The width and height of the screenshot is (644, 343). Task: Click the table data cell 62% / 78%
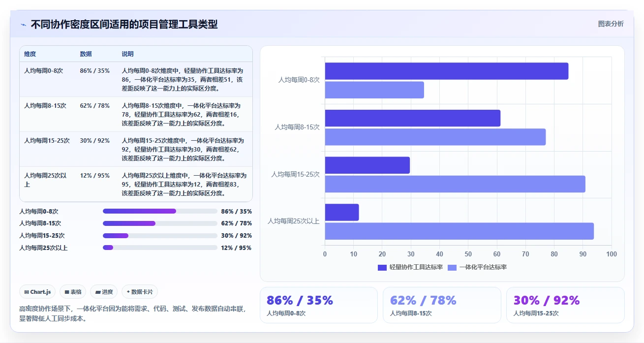pos(94,106)
